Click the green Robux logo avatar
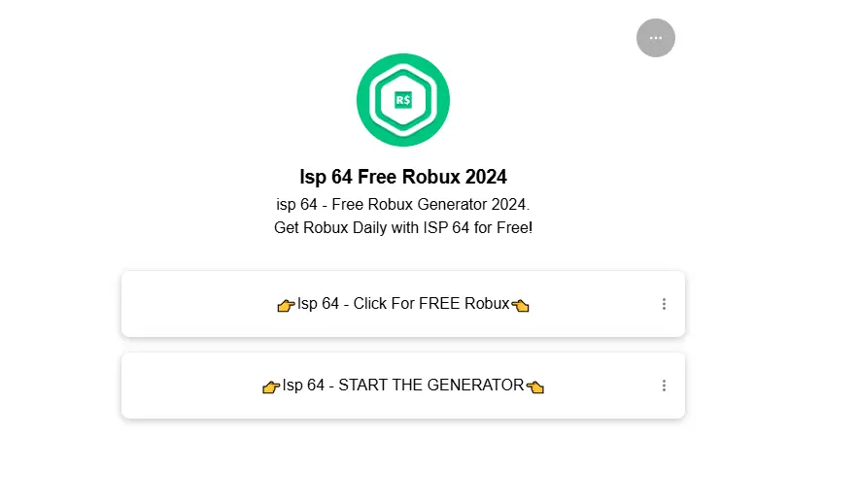859x504 pixels. (402, 100)
